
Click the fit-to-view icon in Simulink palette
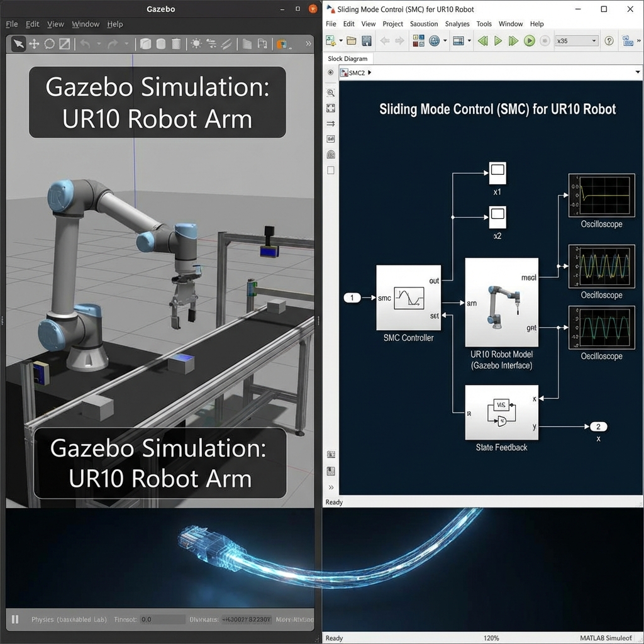[331, 108]
